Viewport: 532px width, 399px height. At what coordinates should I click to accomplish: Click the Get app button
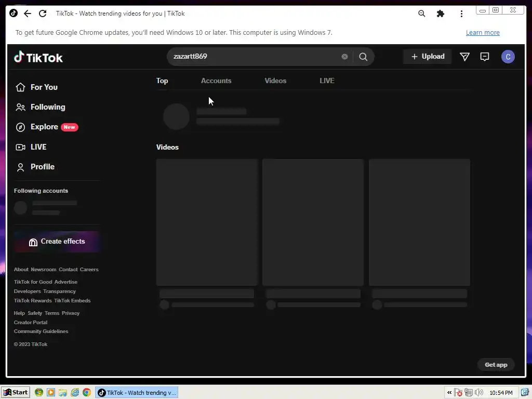pos(496,365)
